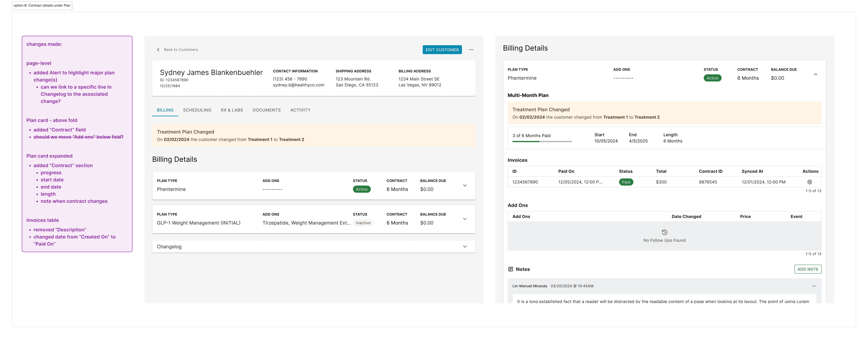Click Synced At value 12/01/2024, 12:00 PM
Viewport: 868px width, 339px height.
[x=763, y=182]
